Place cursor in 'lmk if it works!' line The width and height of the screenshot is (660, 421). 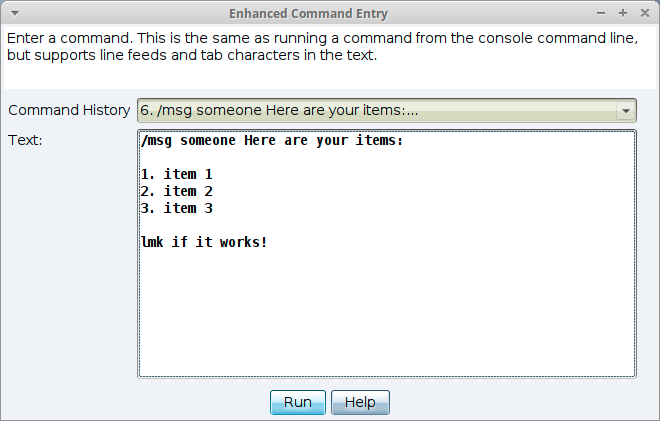[205, 242]
